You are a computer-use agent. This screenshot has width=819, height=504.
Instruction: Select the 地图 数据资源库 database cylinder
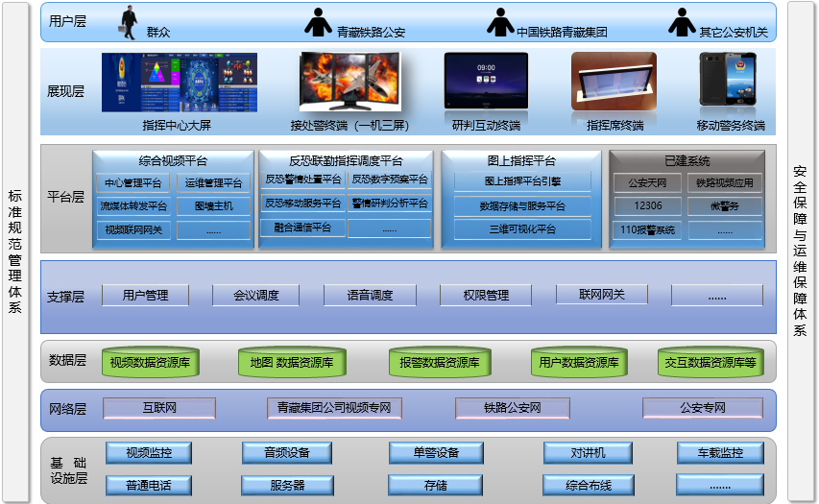tap(291, 362)
